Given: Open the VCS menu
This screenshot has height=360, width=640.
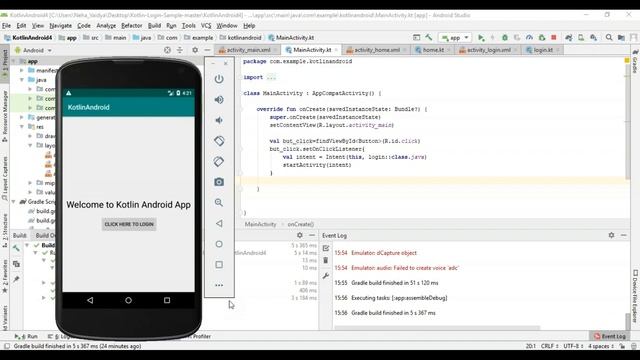Looking at the screenshot, I should pos(206,25).
